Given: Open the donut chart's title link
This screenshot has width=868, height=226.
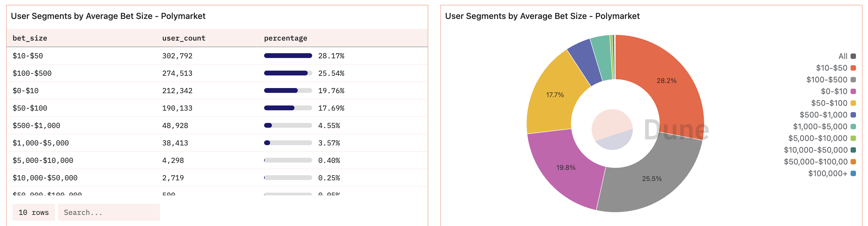Looking at the screenshot, I should pyautogui.click(x=542, y=16).
